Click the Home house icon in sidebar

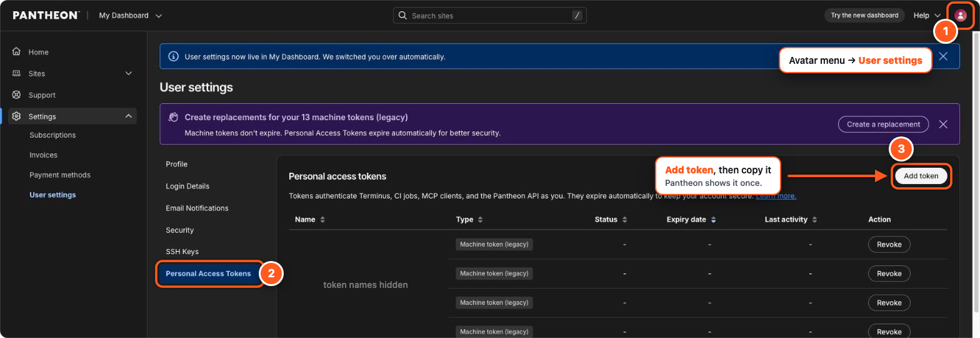click(17, 52)
